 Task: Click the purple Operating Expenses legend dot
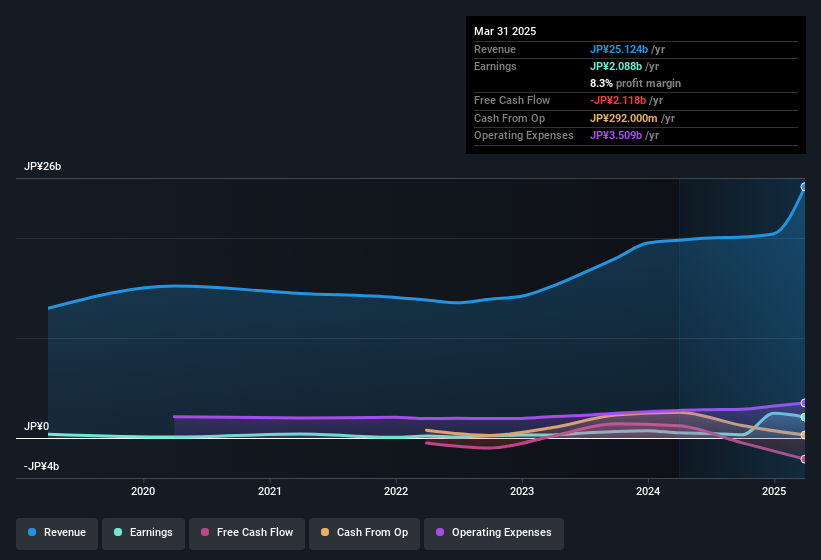coord(440,532)
